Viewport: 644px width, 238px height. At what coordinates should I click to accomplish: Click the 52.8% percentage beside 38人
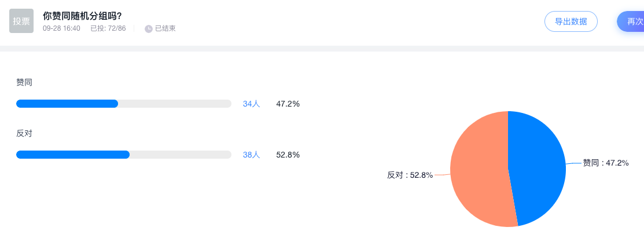click(x=288, y=155)
